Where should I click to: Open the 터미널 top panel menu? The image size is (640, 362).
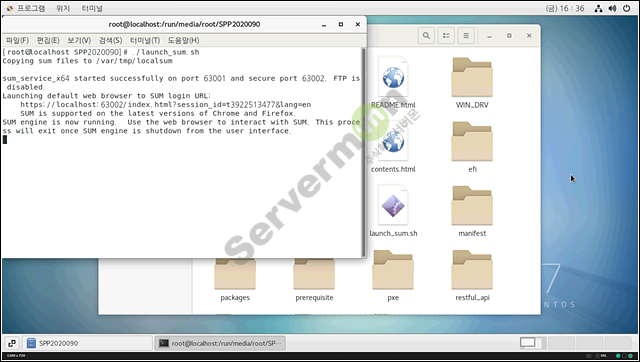[92, 8]
